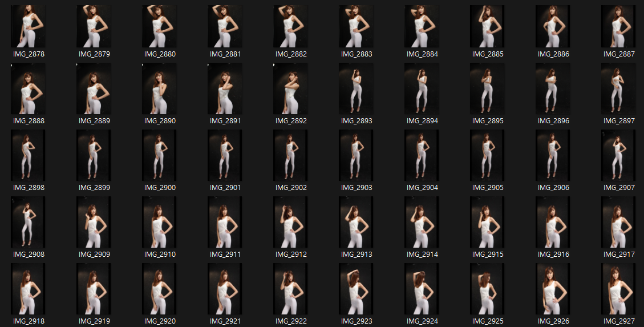Open the IMG_2880 photo thumbnail
The image size is (644, 327).
(160, 26)
